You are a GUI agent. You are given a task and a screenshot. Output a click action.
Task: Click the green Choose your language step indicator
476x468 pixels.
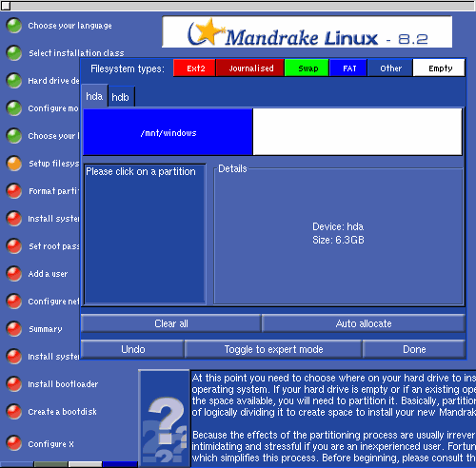point(14,26)
